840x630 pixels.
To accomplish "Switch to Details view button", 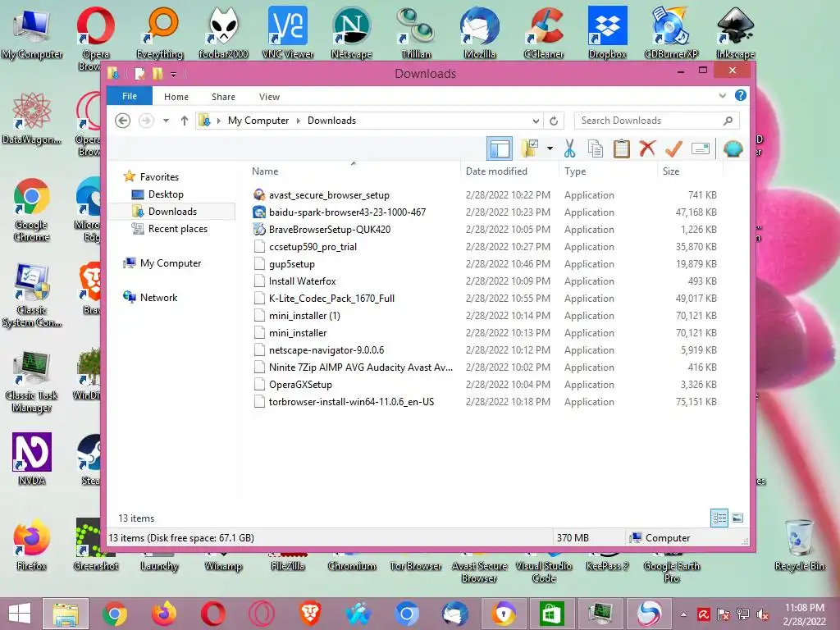I will pyautogui.click(x=719, y=518).
